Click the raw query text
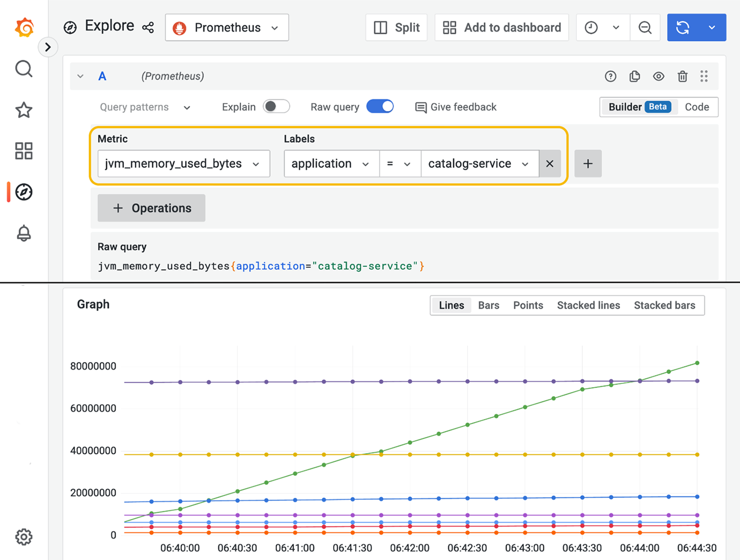Viewport: 740px width, 560px height. coord(261,266)
